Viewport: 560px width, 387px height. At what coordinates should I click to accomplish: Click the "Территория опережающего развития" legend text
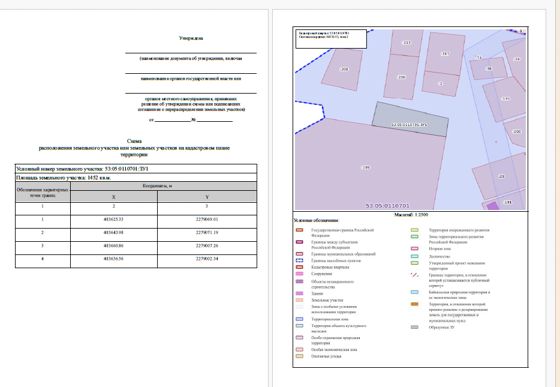pyautogui.click(x=459, y=230)
